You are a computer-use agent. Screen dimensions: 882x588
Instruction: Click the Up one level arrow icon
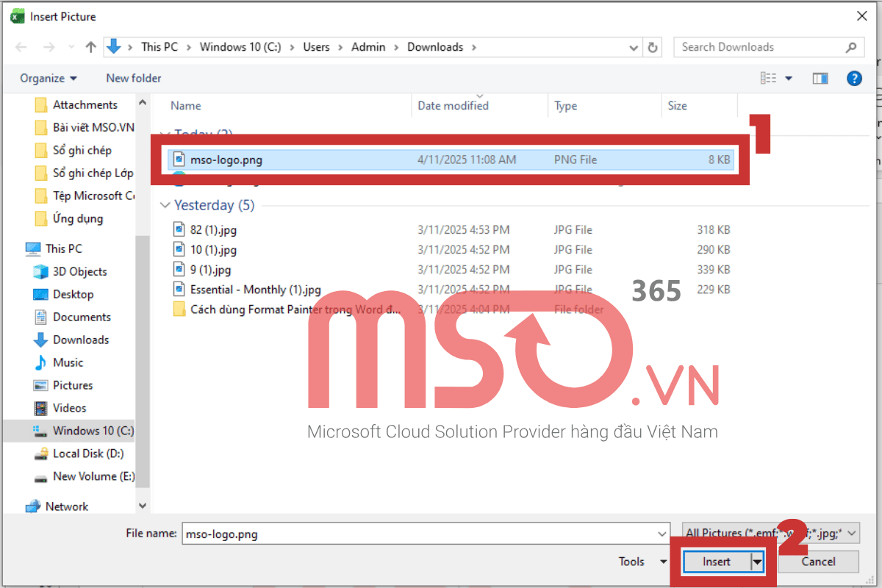[90, 47]
